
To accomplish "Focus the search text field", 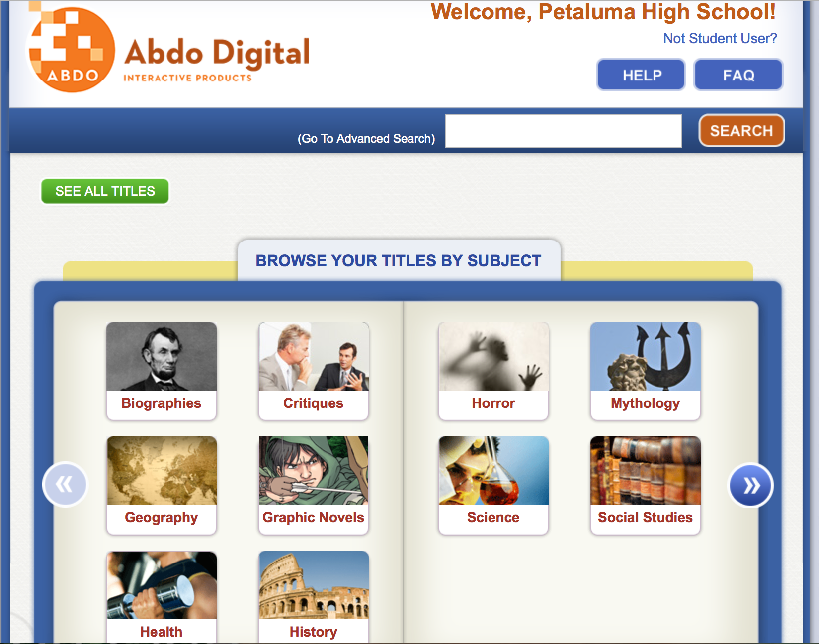I will pyautogui.click(x=564, y=131).
